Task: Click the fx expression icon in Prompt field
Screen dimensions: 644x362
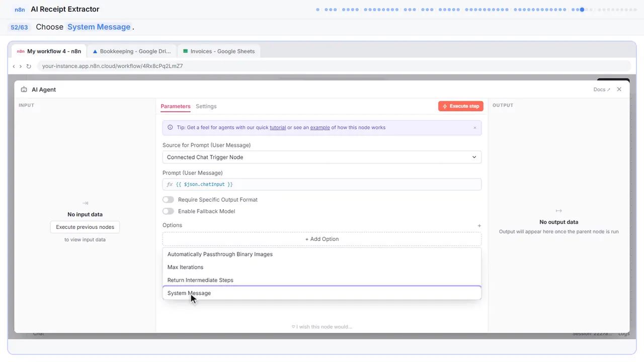Action: click(170, 185)
